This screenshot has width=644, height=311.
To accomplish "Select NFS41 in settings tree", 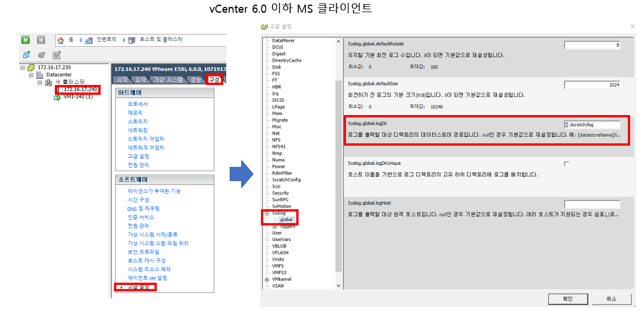I will [x=278, y=146].
